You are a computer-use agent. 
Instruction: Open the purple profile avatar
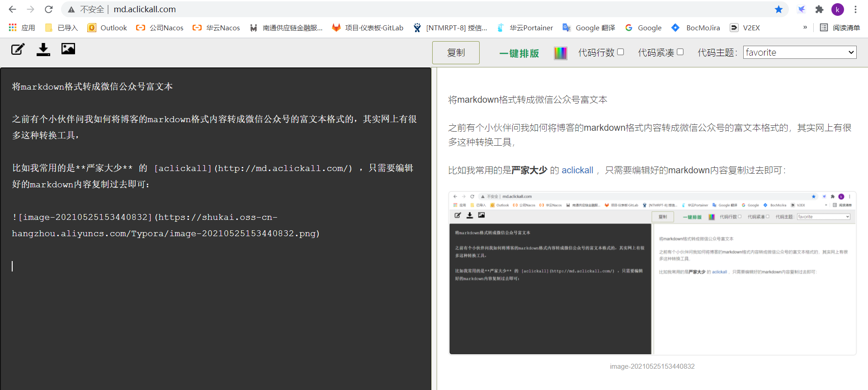(838, 9)
